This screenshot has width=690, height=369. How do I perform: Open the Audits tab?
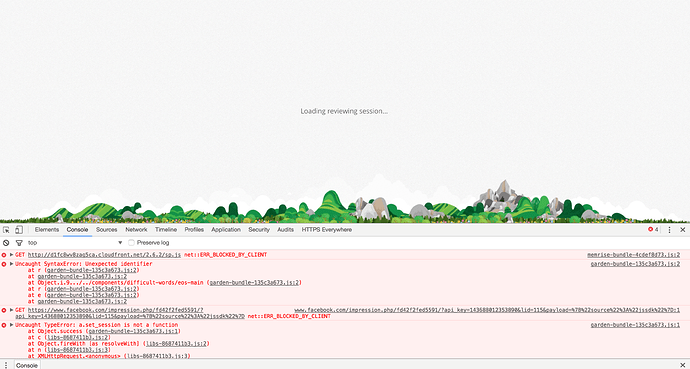coord(285,230)
